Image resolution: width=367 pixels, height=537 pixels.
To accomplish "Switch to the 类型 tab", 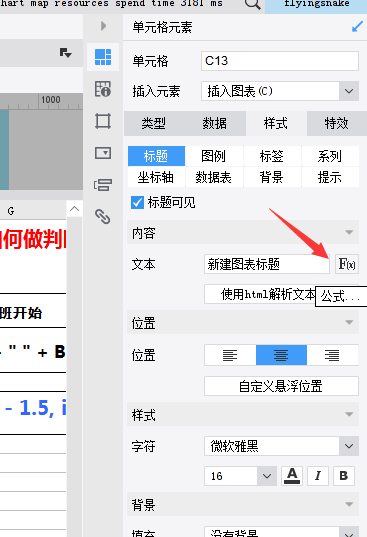I will click(154, 123).
